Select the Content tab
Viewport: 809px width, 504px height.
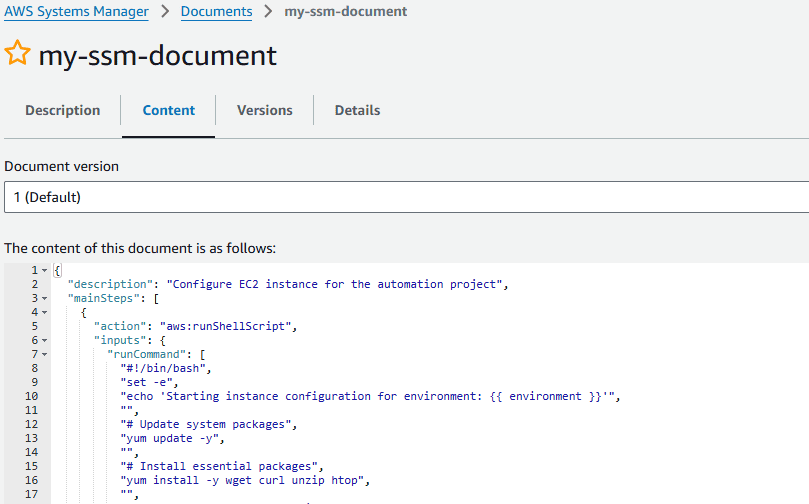168,110
